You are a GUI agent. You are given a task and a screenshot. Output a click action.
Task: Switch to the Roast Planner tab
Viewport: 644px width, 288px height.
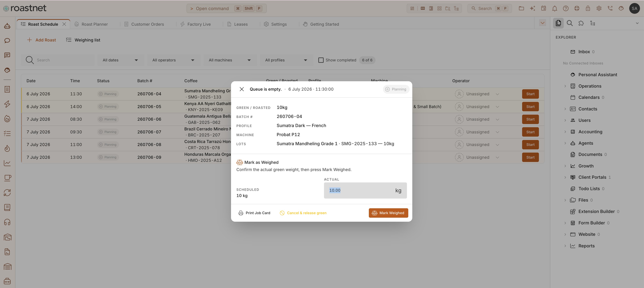click(x=91, y=24)
